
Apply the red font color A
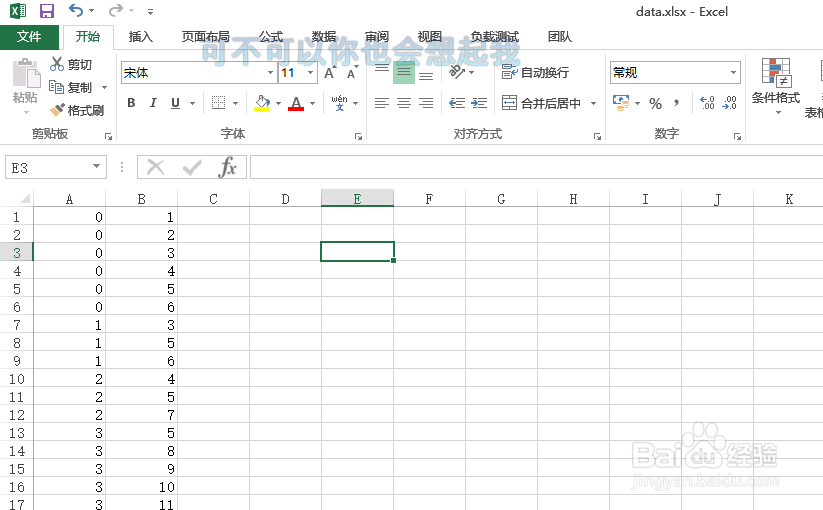296,103
